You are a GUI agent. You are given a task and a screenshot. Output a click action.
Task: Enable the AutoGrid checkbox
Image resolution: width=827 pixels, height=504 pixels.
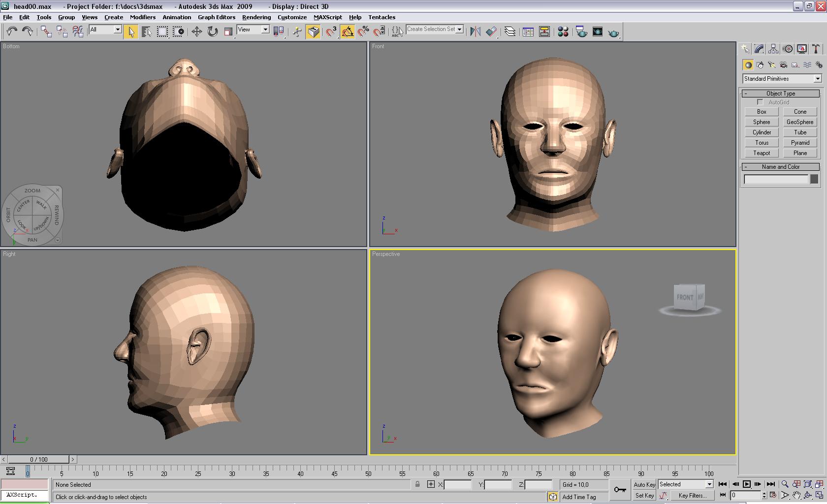point(760,102)
